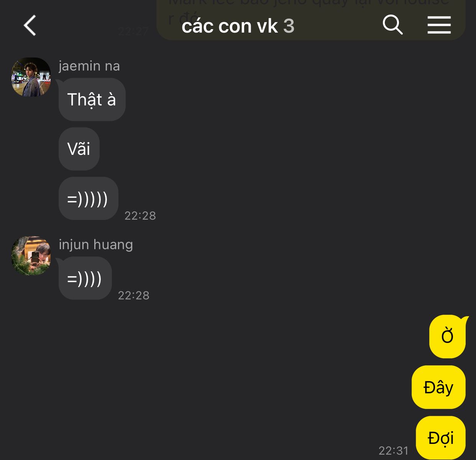
Task: Click the 22:31 timestamp
Action: tap(394, 450)
